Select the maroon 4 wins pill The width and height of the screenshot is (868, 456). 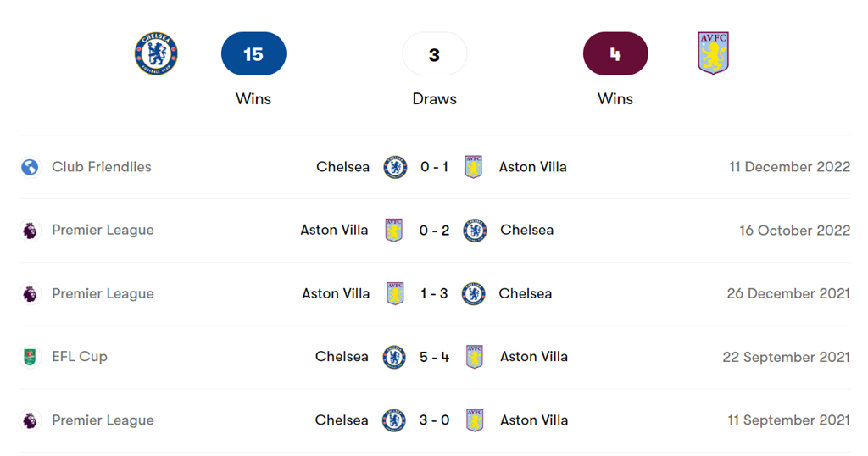tap(615, 54)
